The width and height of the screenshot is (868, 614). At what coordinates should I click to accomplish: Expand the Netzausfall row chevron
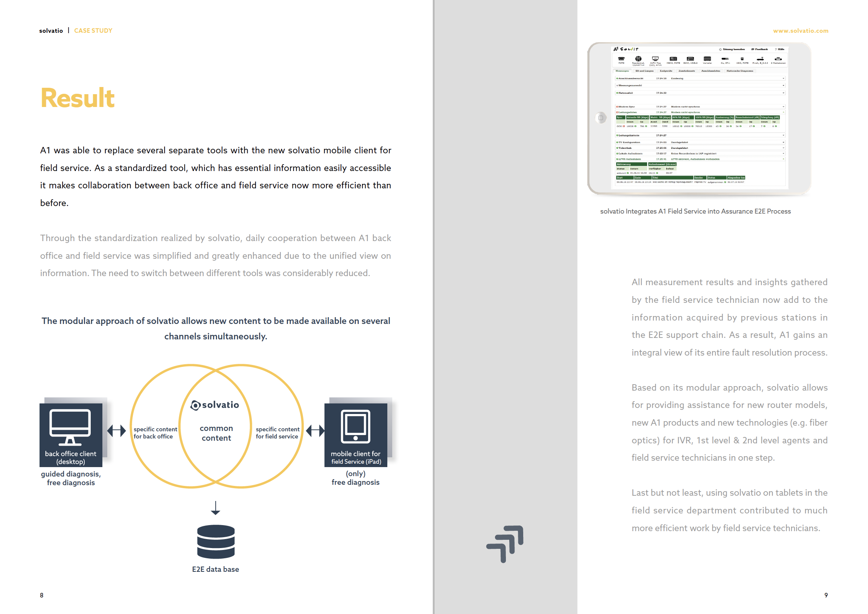(783, 93)
